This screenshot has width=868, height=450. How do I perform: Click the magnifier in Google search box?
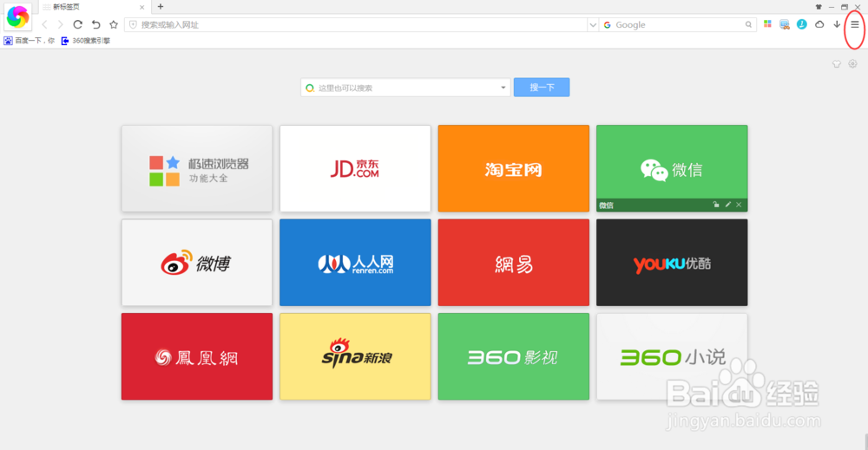click(x=748, y=25)
